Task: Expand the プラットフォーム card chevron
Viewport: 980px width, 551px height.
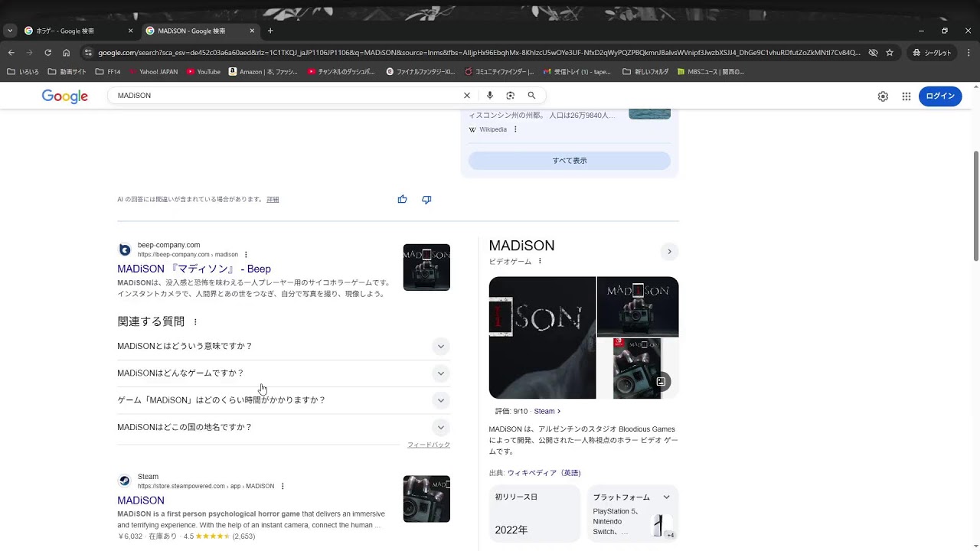Action: tap(666, 497)
